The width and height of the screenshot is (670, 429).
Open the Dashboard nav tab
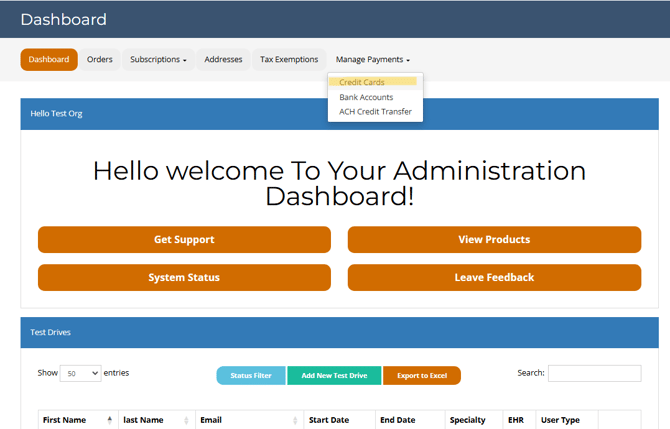point(49,60)
